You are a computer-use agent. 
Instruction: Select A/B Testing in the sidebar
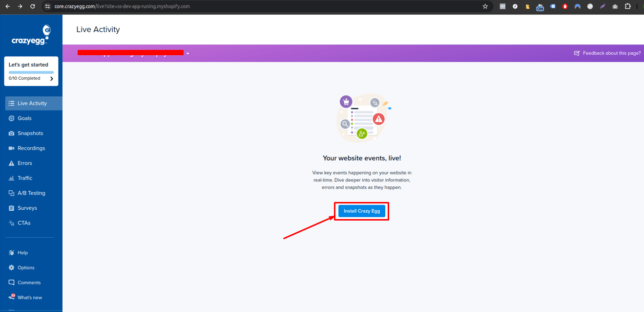point(31,193)
